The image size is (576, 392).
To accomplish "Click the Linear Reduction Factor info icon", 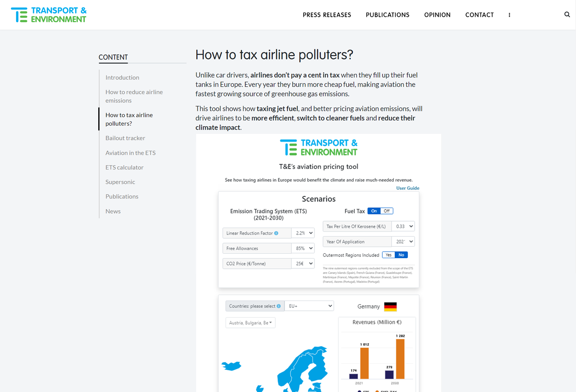I will (276, 233).
